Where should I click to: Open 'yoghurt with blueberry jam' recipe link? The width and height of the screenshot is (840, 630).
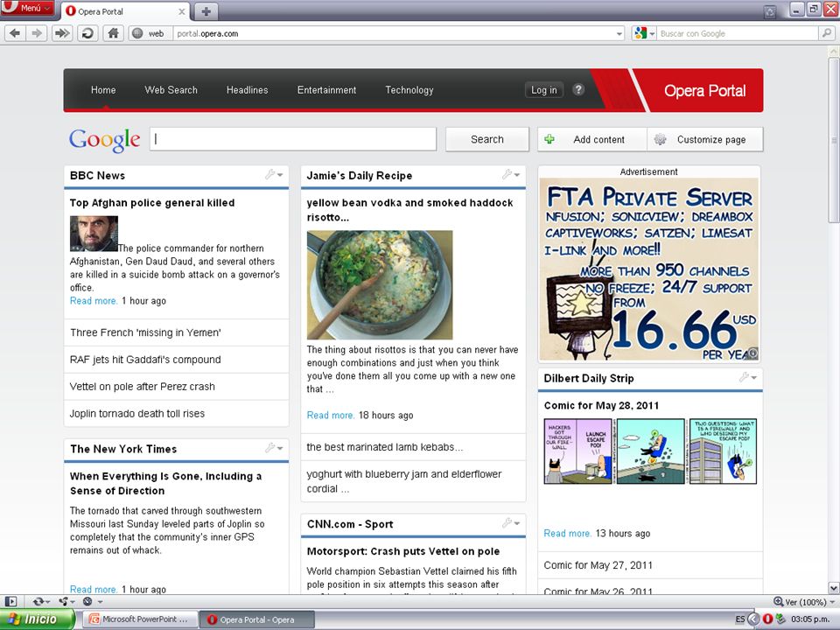tap(404, 481)
